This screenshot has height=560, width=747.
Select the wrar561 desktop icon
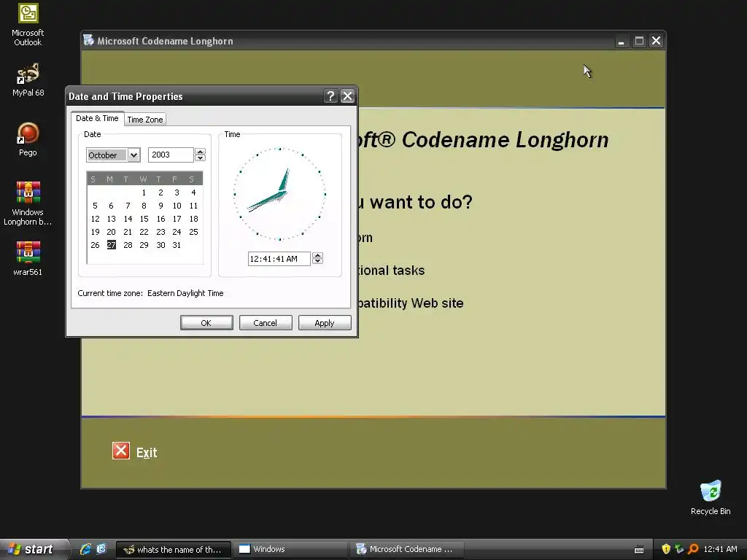click(x=28, y=259)
